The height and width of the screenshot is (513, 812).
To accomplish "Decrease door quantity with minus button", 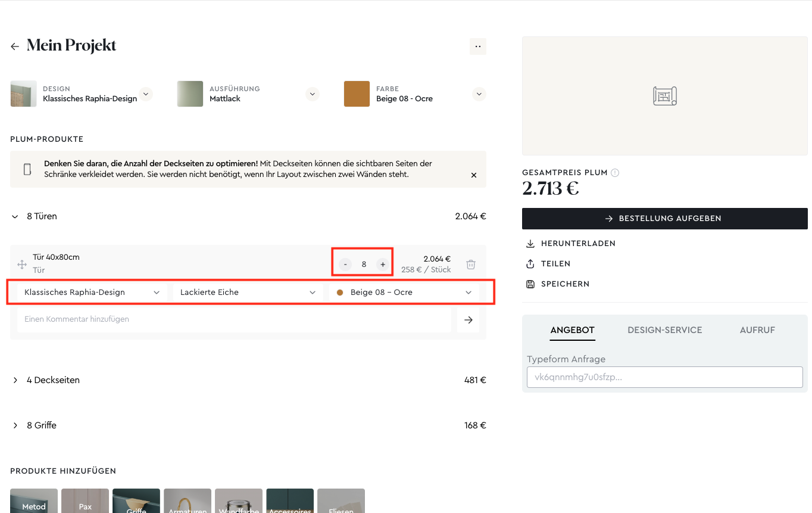I will [345, 264].
